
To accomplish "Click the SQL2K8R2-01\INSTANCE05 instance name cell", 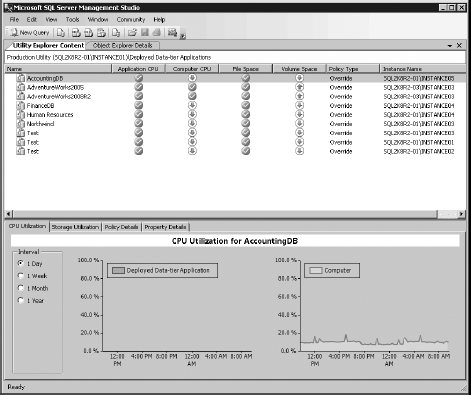I will (419, 78).
